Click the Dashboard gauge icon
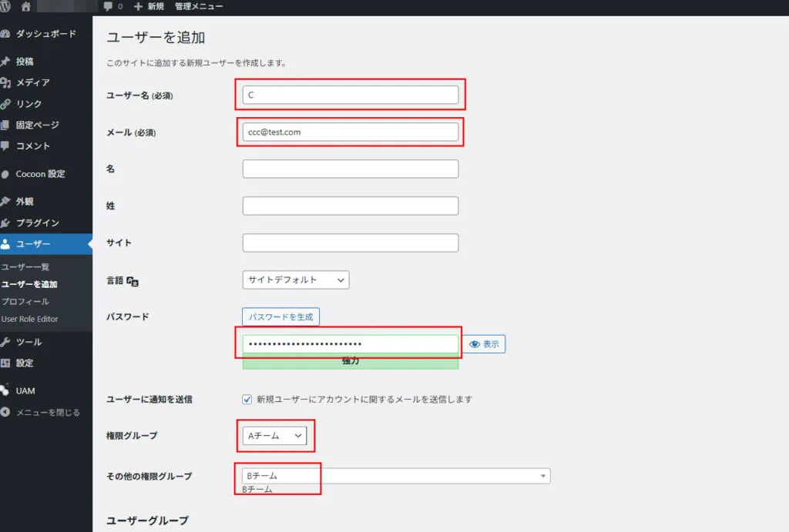This screenshot has width=789, height=532. (x=6, y=34)
